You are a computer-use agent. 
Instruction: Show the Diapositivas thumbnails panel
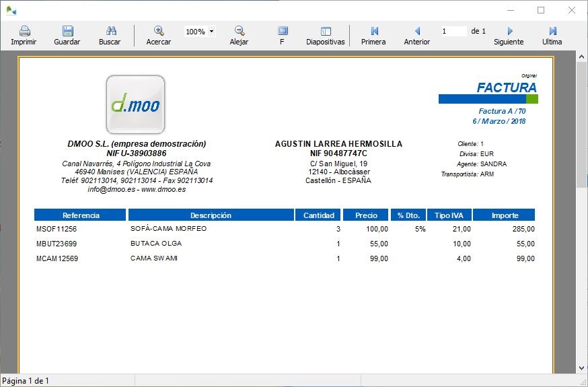326,32
